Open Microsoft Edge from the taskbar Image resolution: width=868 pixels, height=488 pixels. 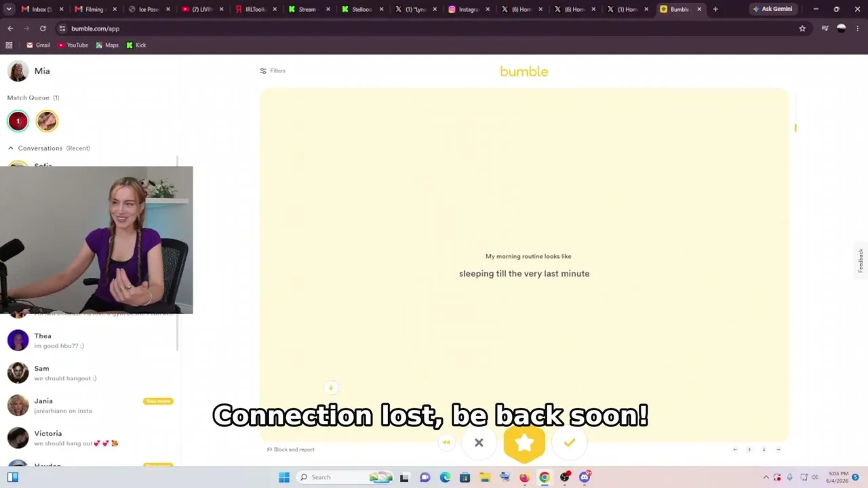coord(445,477)
